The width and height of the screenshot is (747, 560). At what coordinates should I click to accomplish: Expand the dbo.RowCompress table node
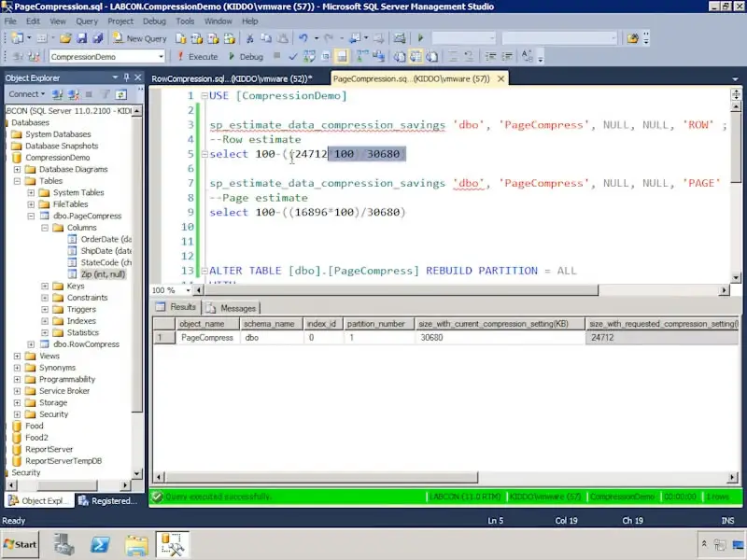[31, 344]
